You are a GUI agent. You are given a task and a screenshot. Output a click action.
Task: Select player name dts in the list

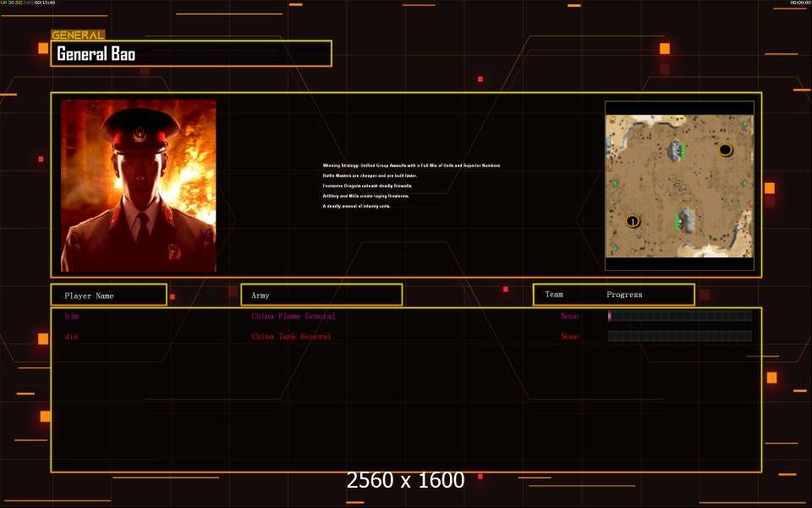click(x=72, y=336)
